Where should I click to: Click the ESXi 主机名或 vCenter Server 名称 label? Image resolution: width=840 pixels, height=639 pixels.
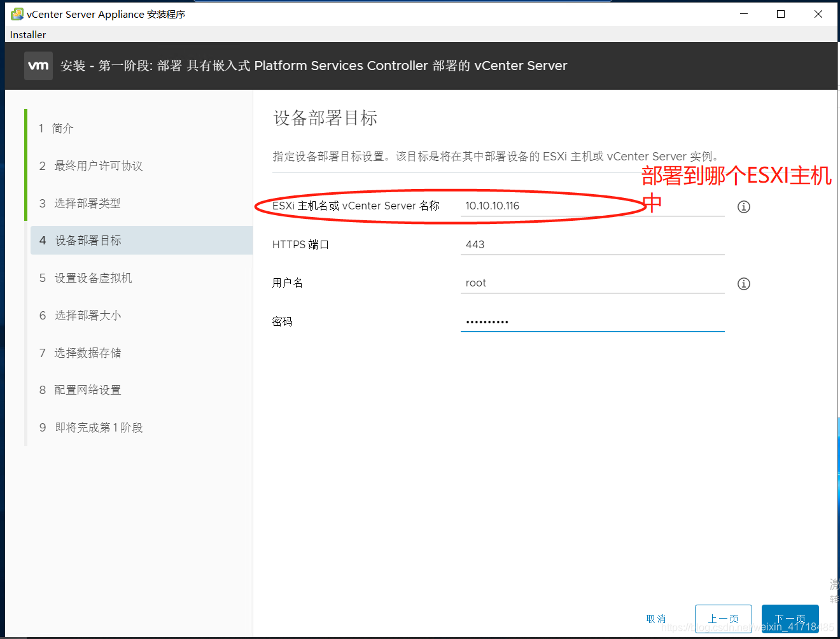(x=356, y=206)
